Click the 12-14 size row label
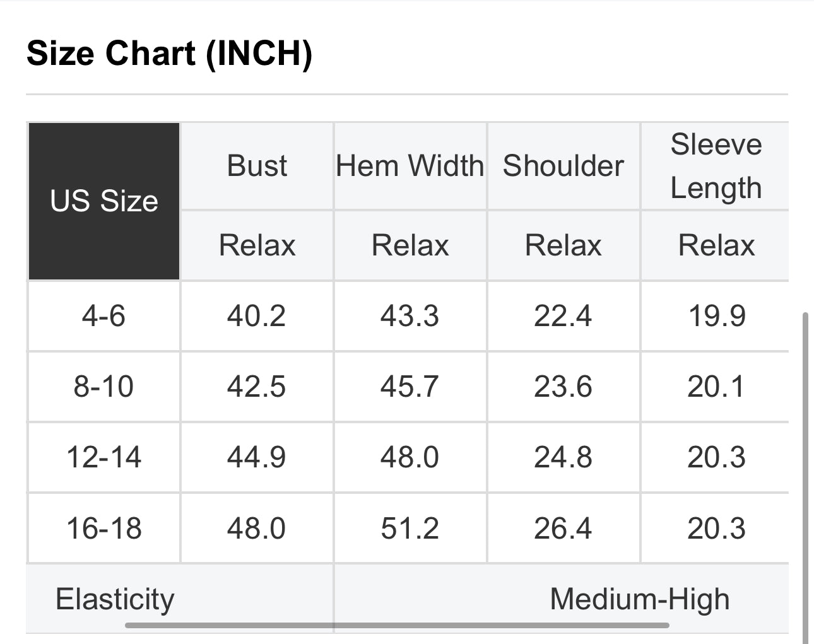 click(103, 457)
